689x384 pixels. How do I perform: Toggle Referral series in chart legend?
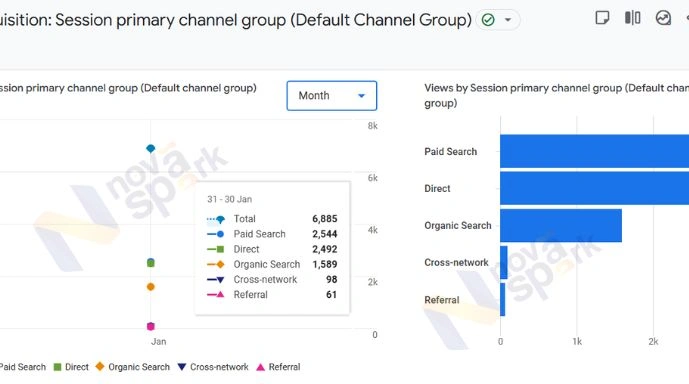278,367
